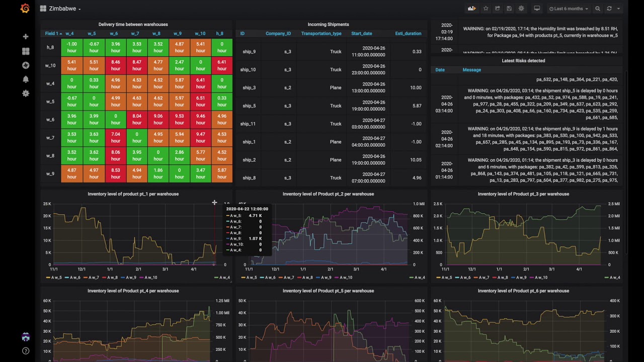Click the ship_5 delay warning message
Image resolution: width=644 pixels, height=362 pixels.
[x=540, y=104]
